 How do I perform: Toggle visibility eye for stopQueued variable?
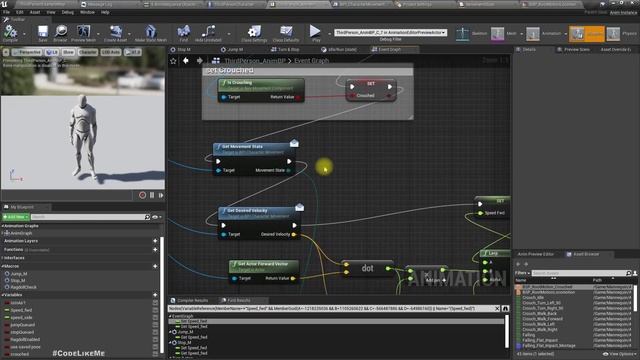(155, 332)
